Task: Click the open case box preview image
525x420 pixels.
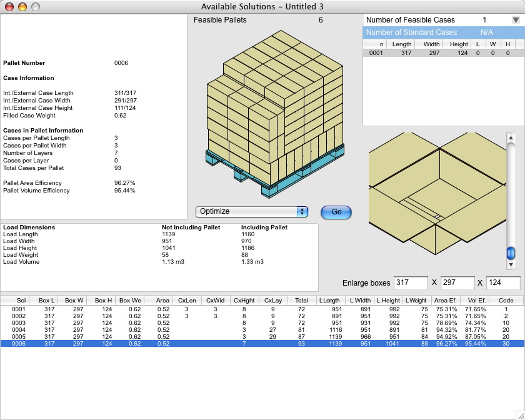Action: [437, 194]
